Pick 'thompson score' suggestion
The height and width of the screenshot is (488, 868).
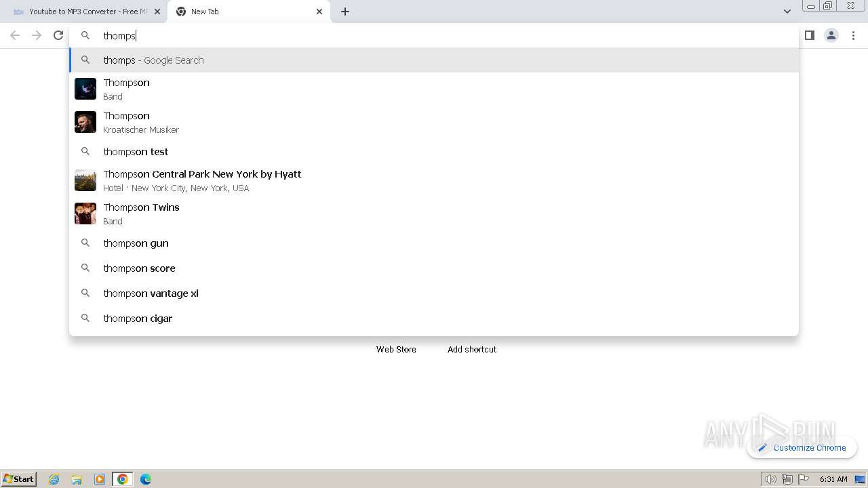click(x=434, y=268)
